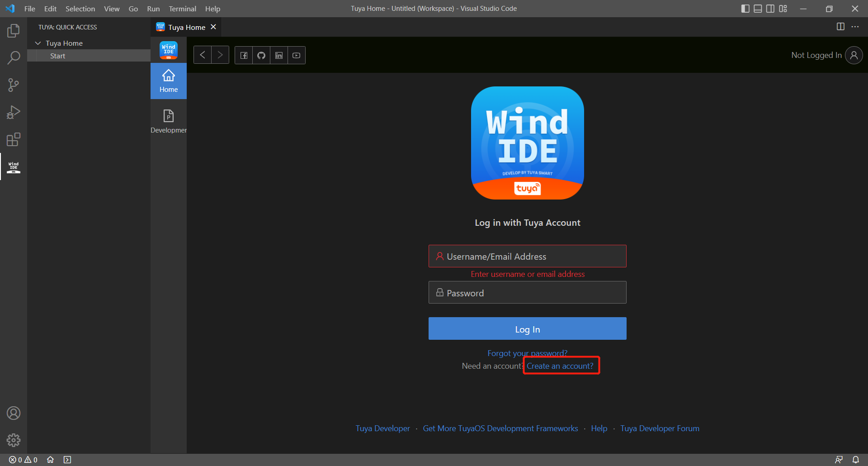Open the Edit menu
Viewport: 868px width, 466px height.
[50, 9]
